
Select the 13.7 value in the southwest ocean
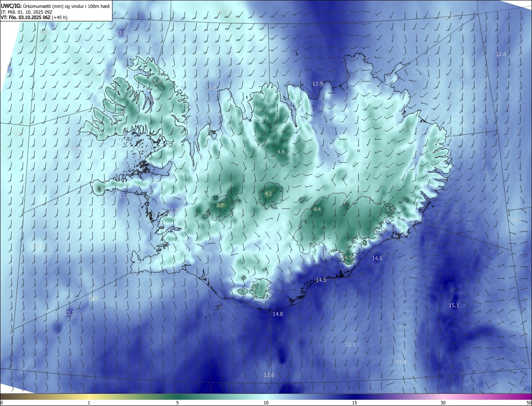[69, 313]
